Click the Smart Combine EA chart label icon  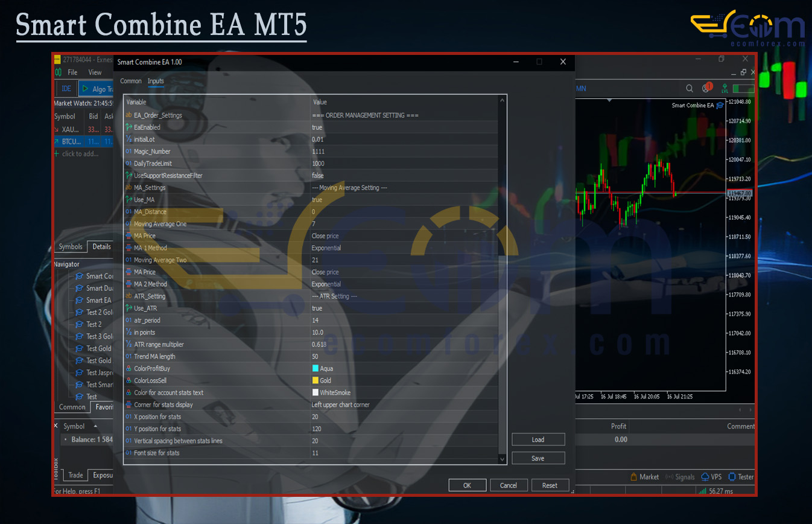coord(720,106)
